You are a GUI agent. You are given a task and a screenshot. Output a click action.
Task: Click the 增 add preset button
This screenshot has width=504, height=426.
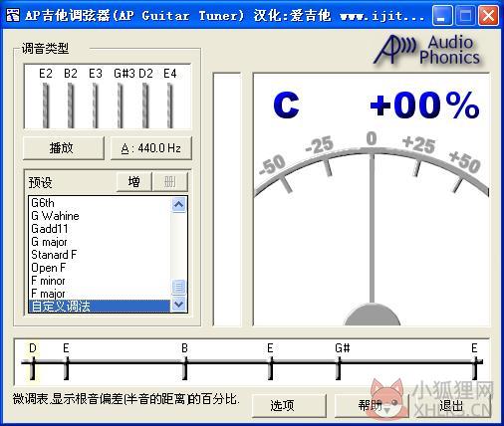click(133, 182)
